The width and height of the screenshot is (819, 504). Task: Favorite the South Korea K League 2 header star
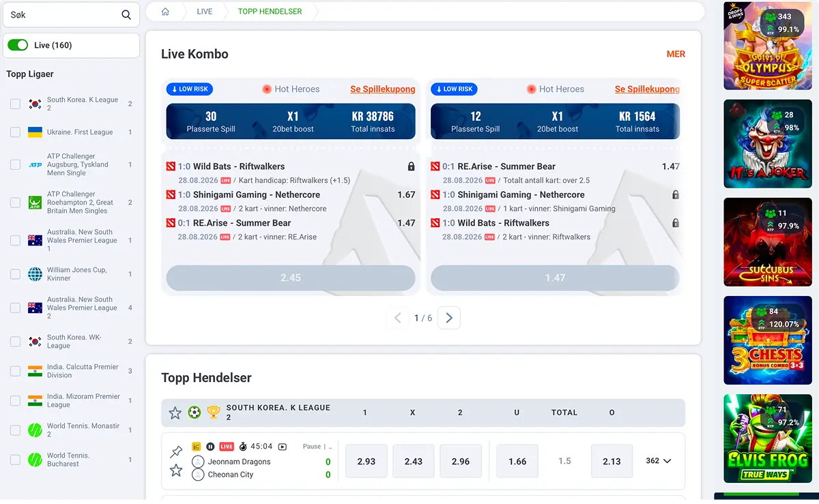tap(175, 413)
